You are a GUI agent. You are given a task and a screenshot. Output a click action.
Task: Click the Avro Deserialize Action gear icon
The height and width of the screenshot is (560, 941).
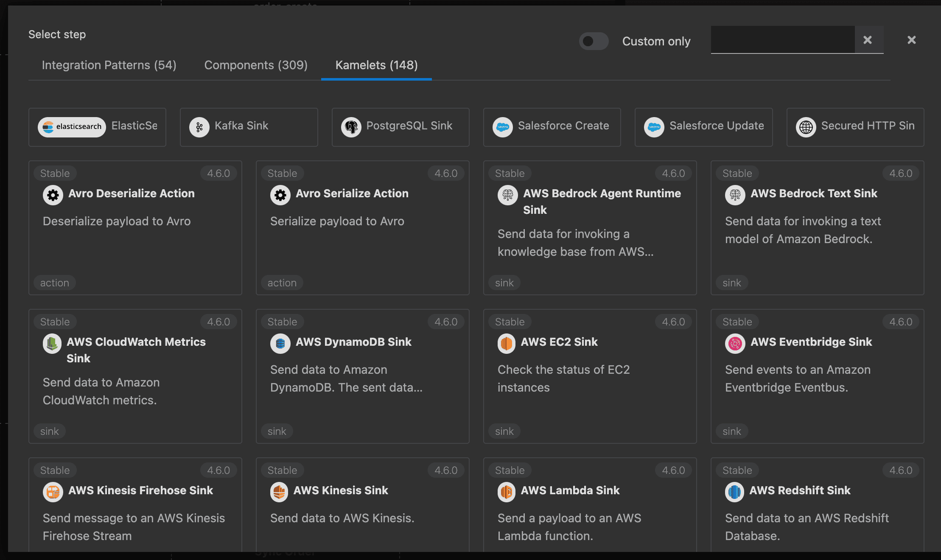click(53, 195)
